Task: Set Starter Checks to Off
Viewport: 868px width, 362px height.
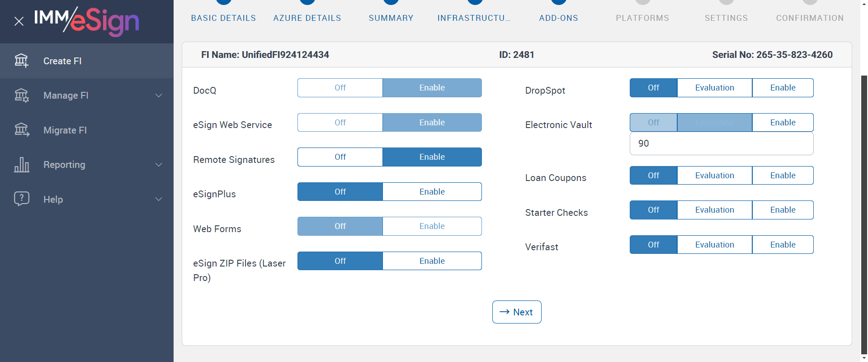Action: point(653,210)
